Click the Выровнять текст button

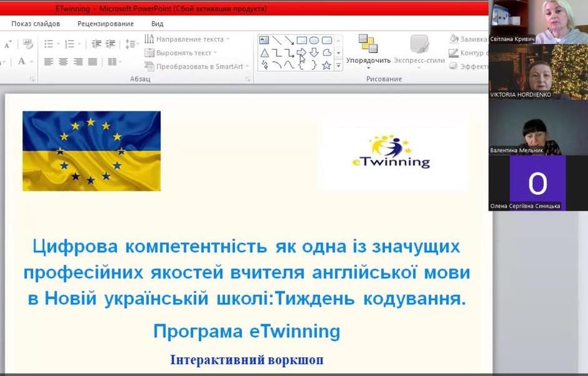click(181, 53)
